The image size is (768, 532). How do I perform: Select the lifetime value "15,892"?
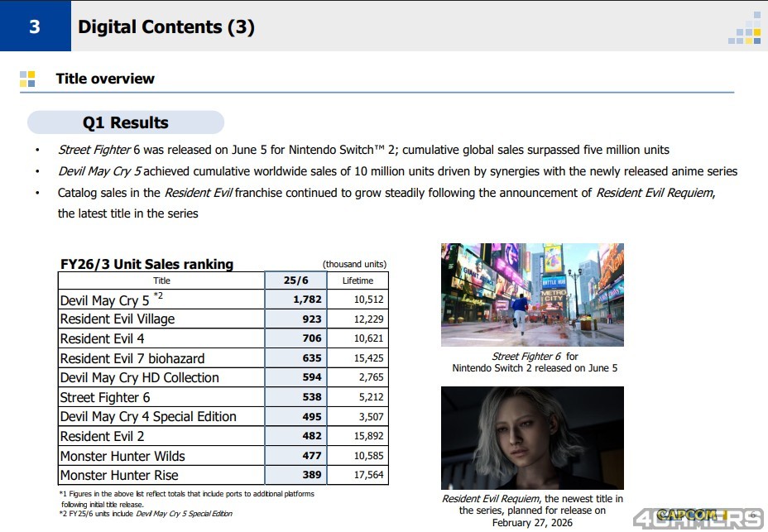369,436
